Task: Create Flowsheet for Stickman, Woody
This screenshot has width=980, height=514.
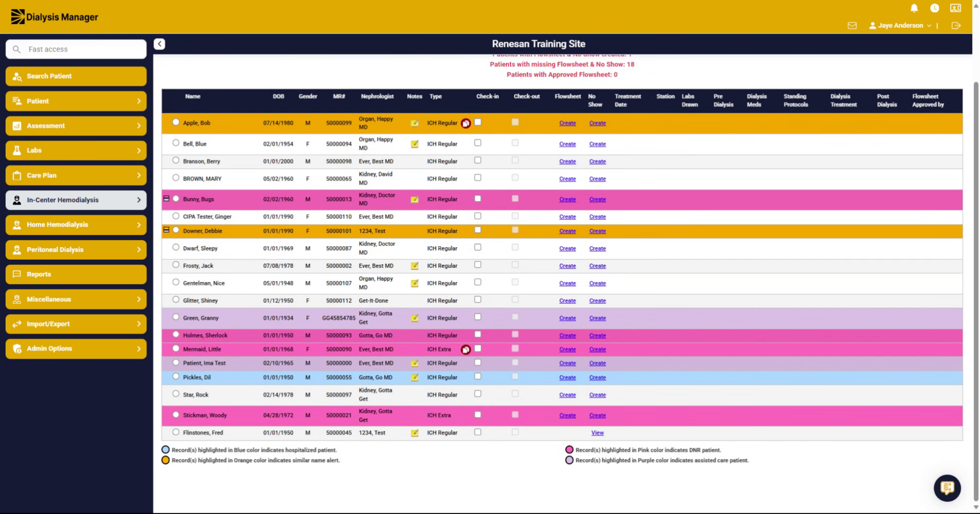Action: [x=568, y=415]
